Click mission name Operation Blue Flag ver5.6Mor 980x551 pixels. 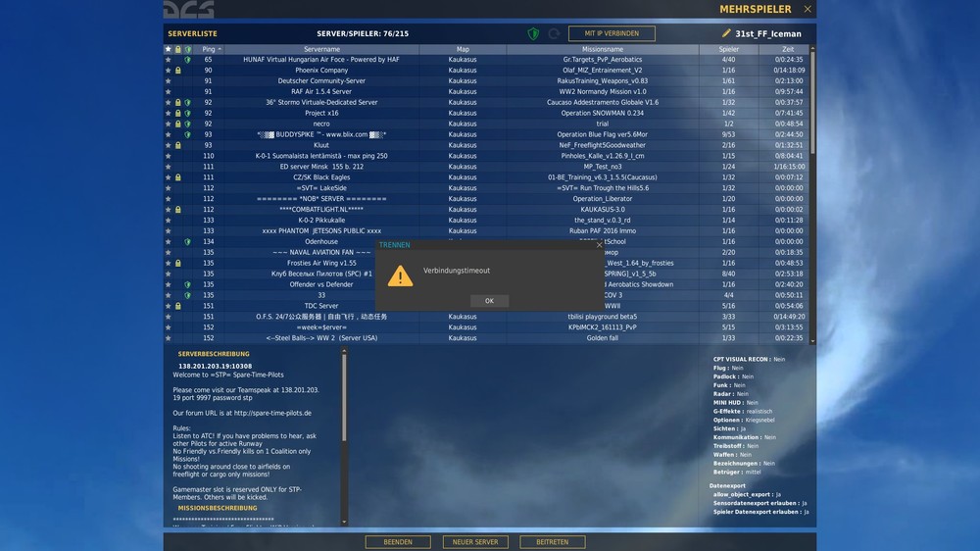[603, 134]
